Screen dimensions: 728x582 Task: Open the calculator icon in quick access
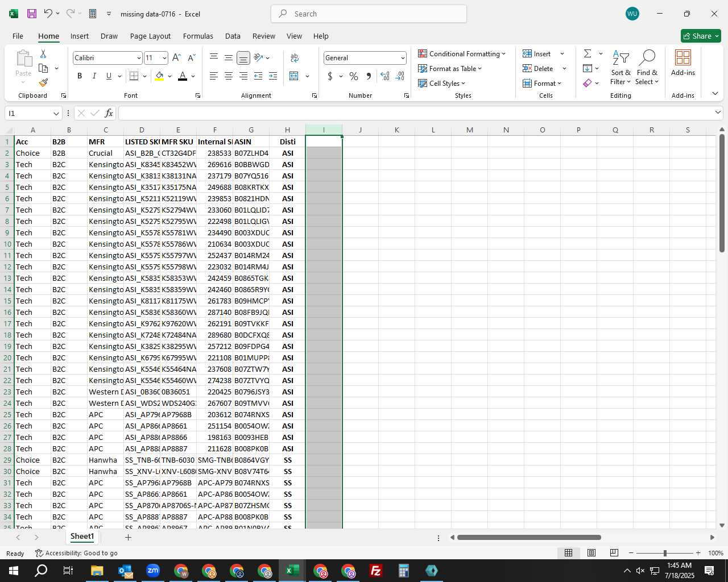(x=93, y=14)
